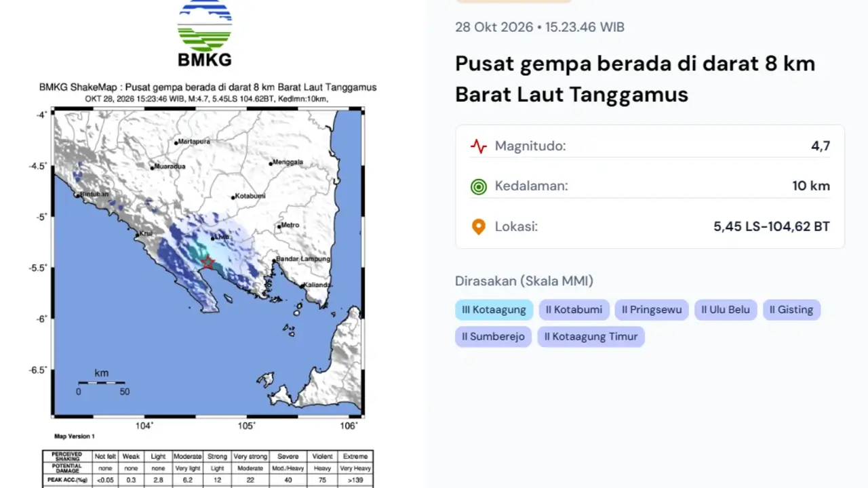The width and height of the screenshot is (868, 488).
Task: Click the Map Version 1 text
Action: [75, 436]
